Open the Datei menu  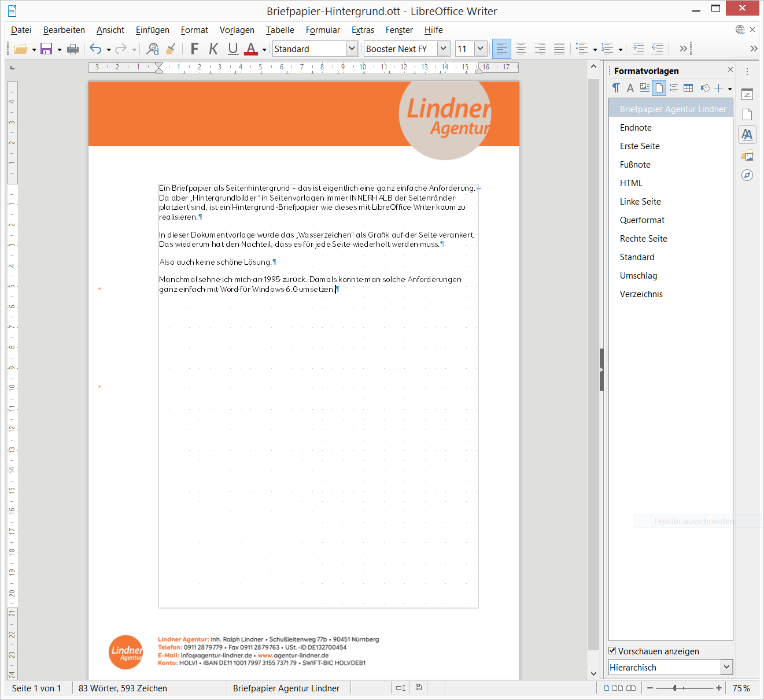pos(21,30)
